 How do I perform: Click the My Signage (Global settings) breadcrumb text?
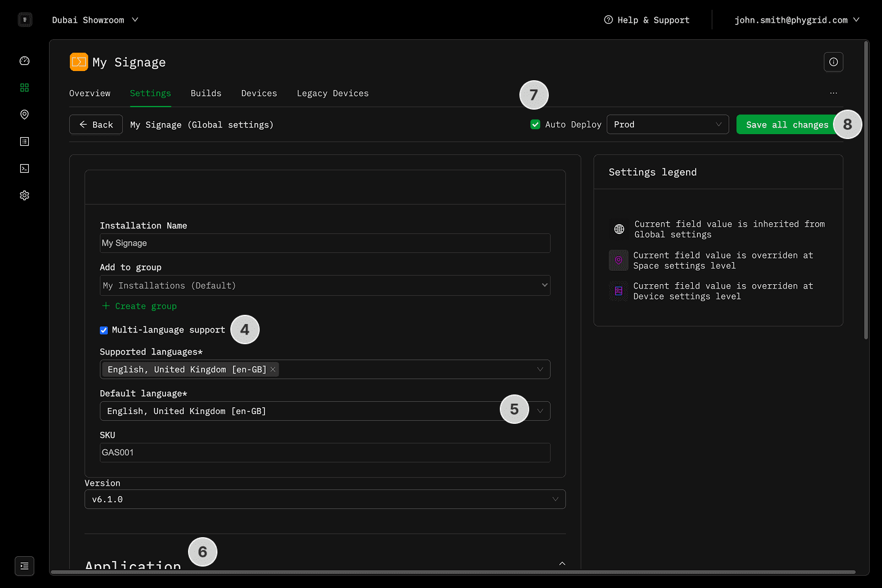tap(202, 125)
